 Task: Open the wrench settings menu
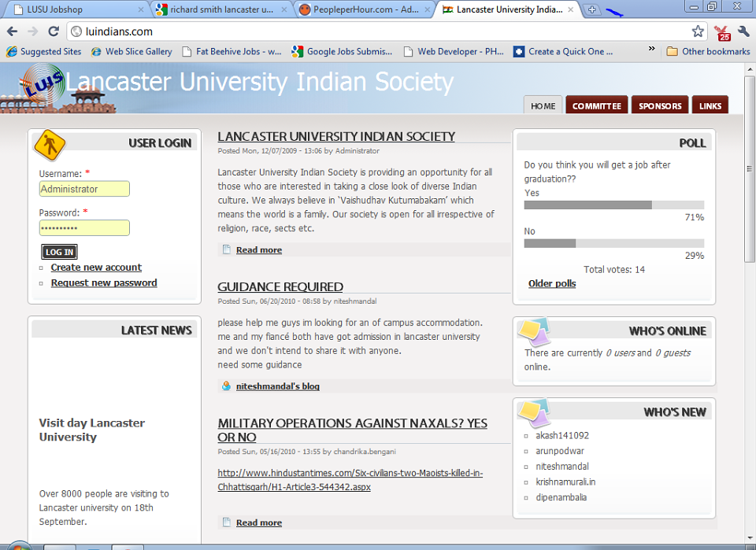point(743,31)
